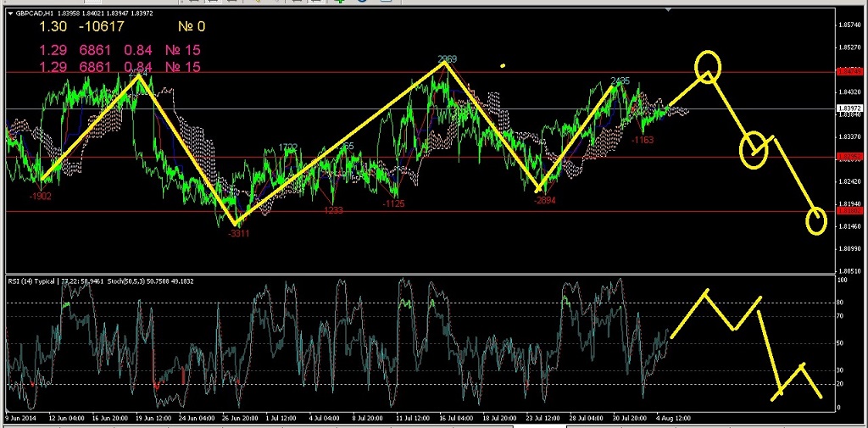868x428 pixels.
Task: Select the lowest yellow ellipse on the forecast
Action: tap(816, 220)
